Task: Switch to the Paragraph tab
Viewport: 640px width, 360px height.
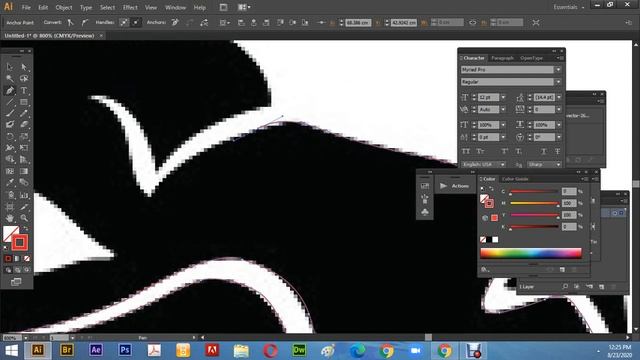Action: (x=502, y=58)
